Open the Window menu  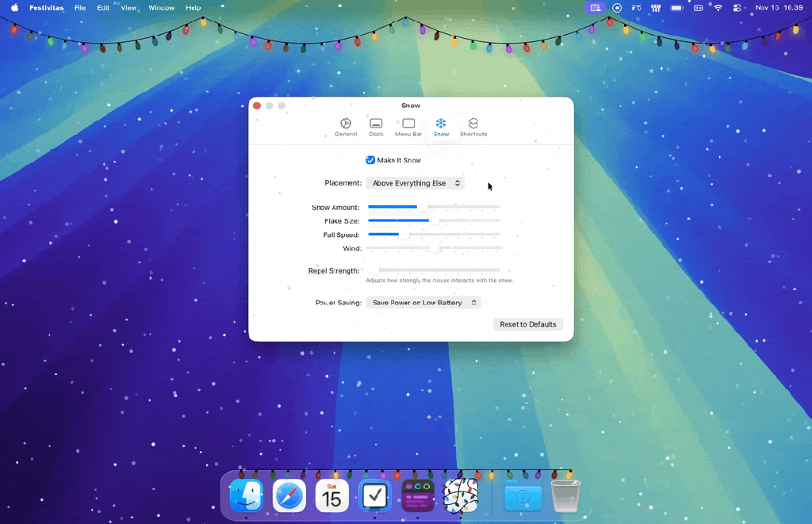pyautogui.click(x=161, y=7)
